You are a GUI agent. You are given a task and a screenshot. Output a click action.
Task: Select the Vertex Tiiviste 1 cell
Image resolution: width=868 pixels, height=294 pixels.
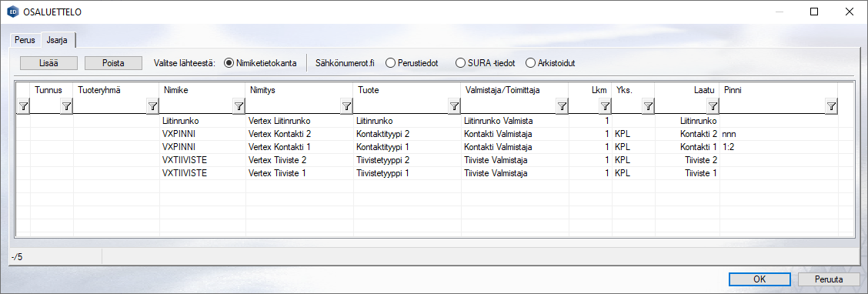(299, 173)
